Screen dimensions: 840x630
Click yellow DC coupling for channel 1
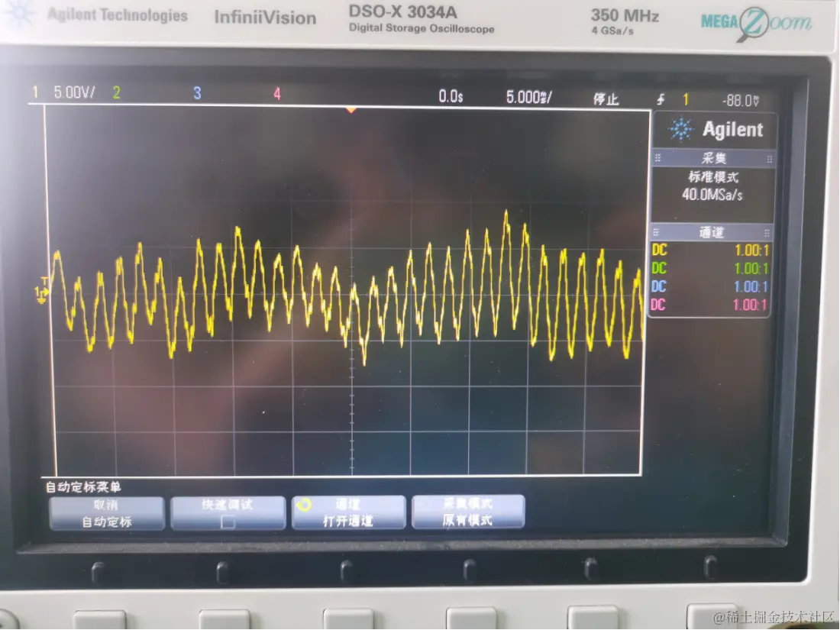pyautogui.click(x=660, y=250)
